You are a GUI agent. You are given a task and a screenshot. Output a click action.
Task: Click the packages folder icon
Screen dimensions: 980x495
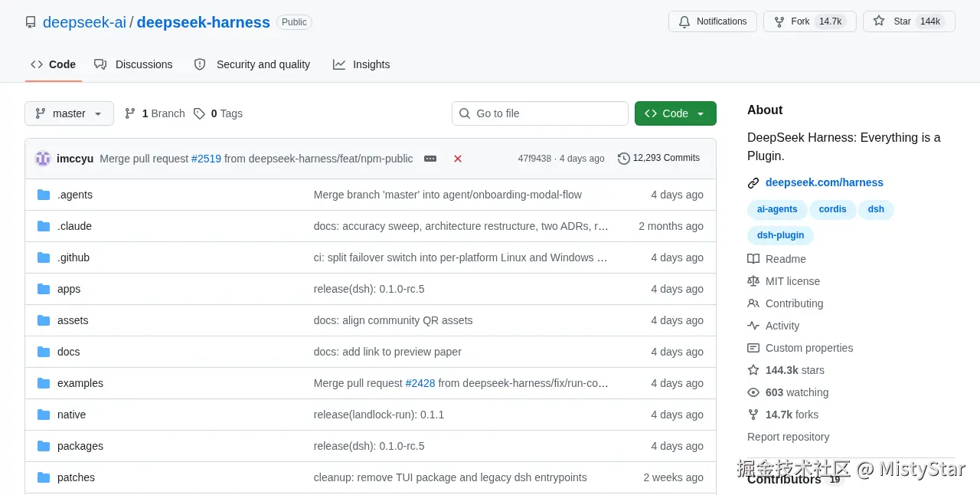tap(44, 446)
